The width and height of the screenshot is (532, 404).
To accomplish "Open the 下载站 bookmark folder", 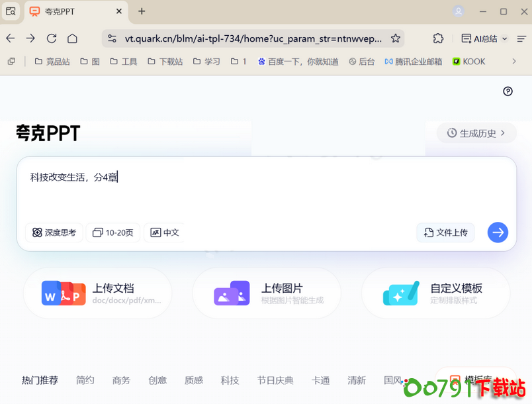I will (165, 62).
